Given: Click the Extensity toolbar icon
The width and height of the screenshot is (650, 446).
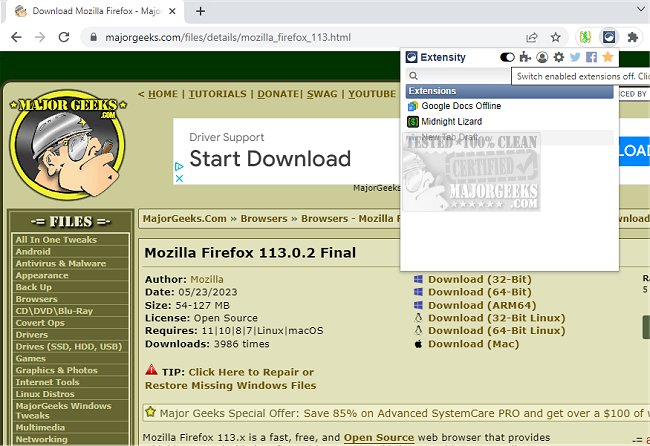Looking at the screenshot, I should (609, 37).
